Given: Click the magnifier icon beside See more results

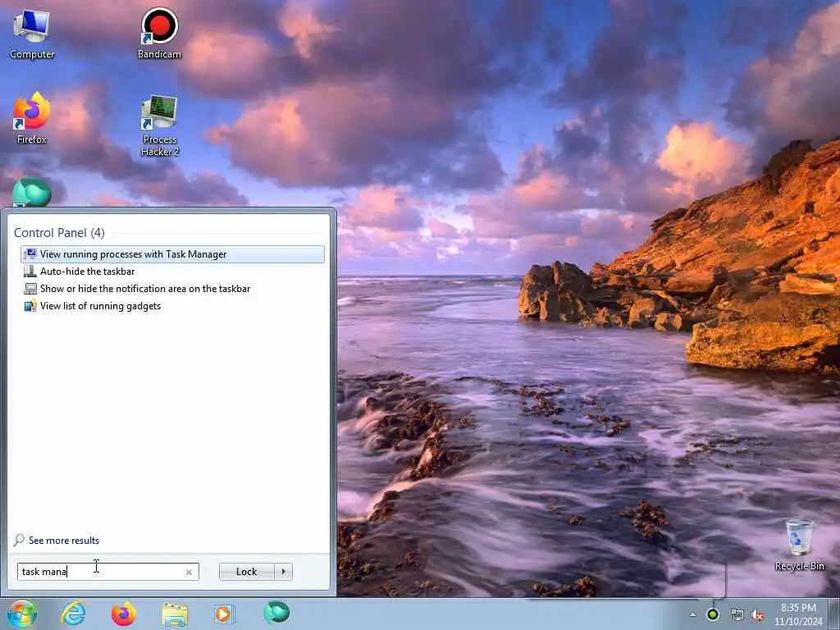Looking at the screenshot, I should [19, 540].
